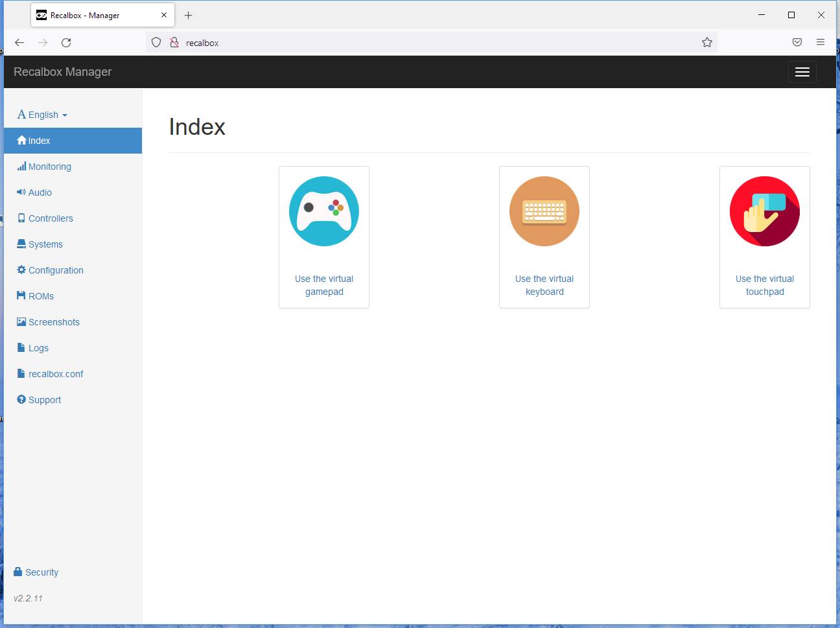Click the Audio speaker icon
840x628 pixels.
(21, 192)
